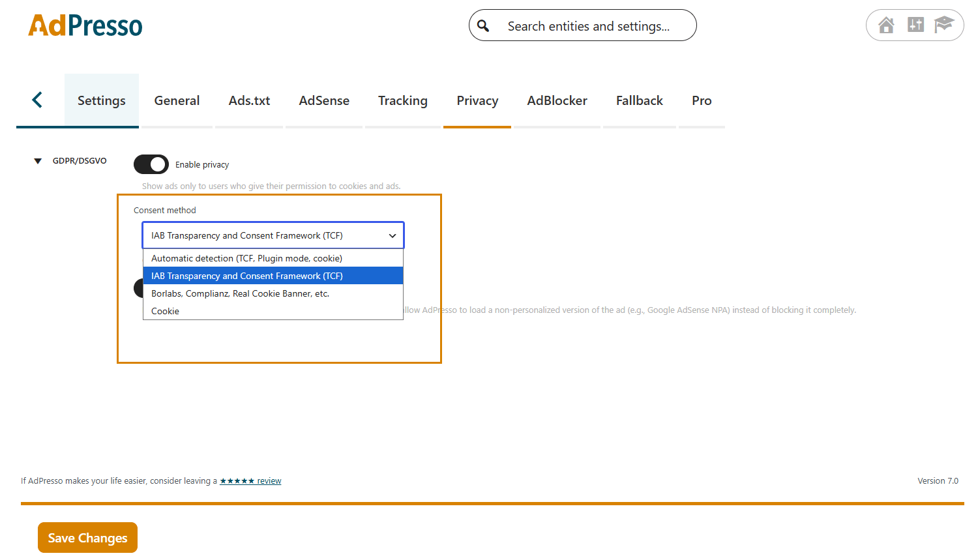This screenshot has width=978, height=560.
Task: Click the graduation cap icon
Action: pyautogui.click(x=943, y=25)
